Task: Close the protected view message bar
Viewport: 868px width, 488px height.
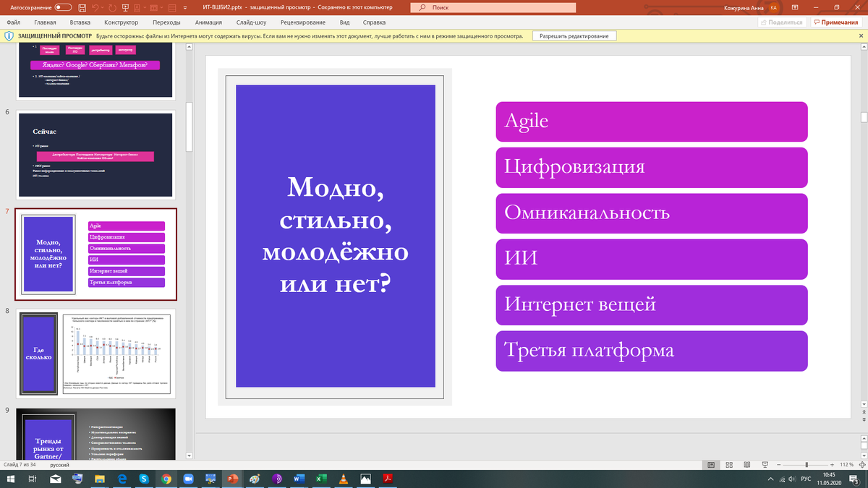Action: click(x=860, y=36)
